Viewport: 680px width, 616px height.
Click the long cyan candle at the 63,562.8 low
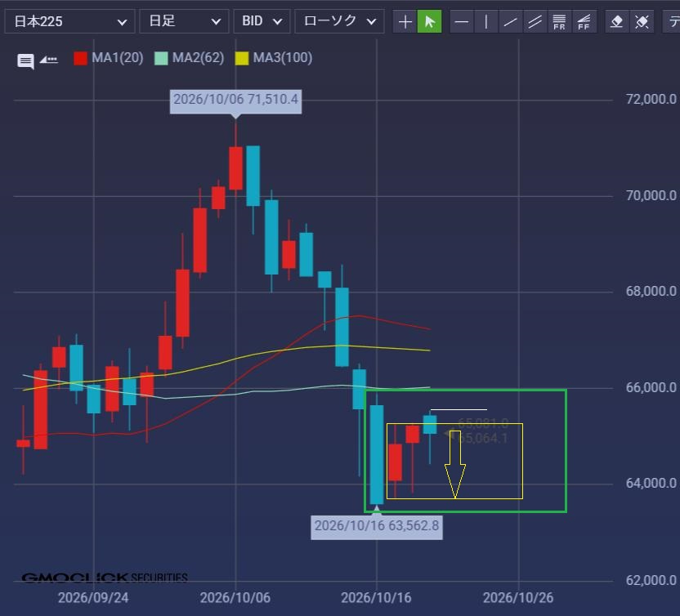(377, 455)
